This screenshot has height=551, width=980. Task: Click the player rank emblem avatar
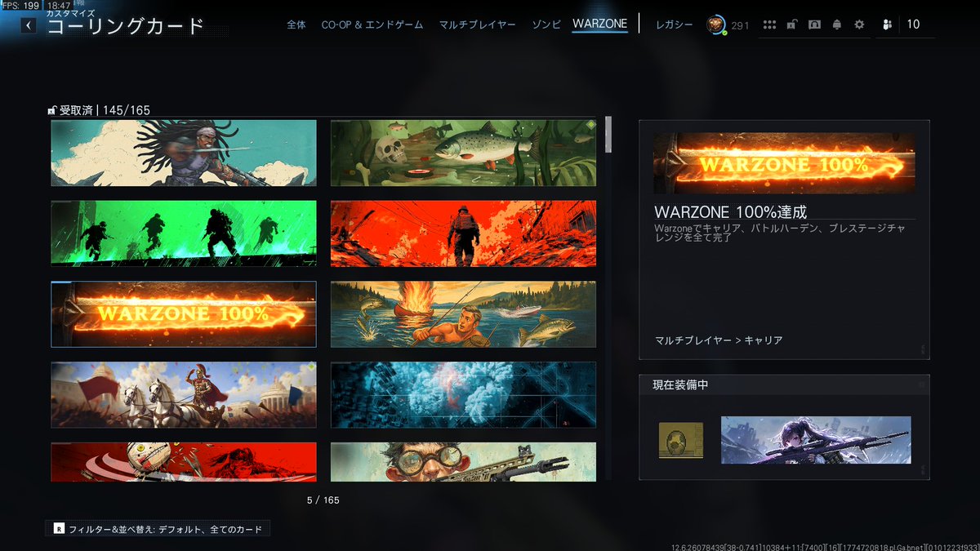coord(716,24)
